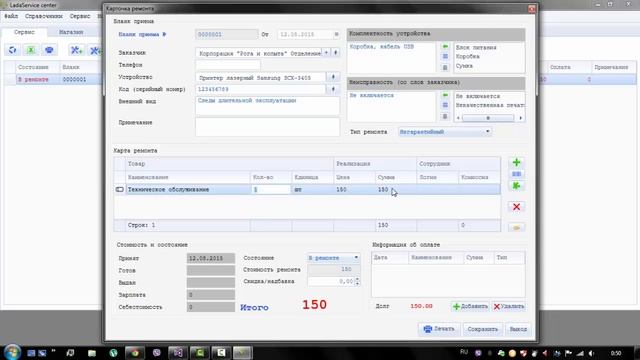Click the refresh icon in LadaService toolbar
640x360 pixels.
click(x=13, y=50)
